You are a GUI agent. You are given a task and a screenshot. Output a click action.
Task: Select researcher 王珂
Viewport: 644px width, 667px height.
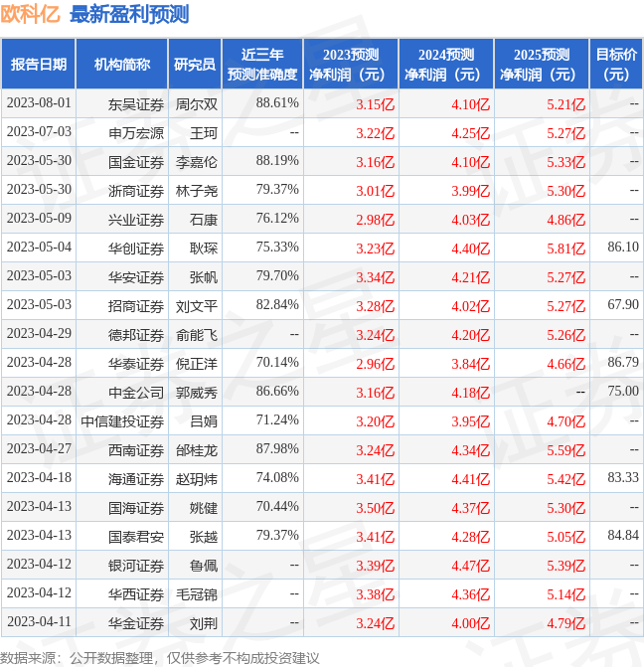point(204,133)
